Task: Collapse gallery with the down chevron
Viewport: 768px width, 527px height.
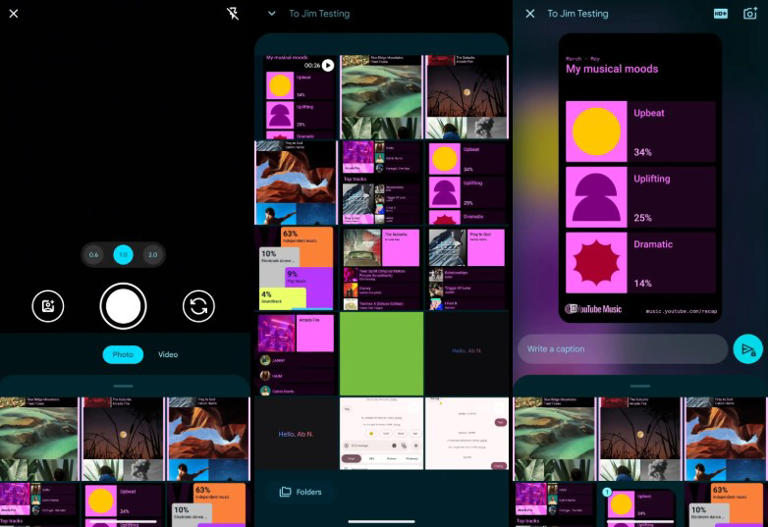Action: (x=271, y=14)
